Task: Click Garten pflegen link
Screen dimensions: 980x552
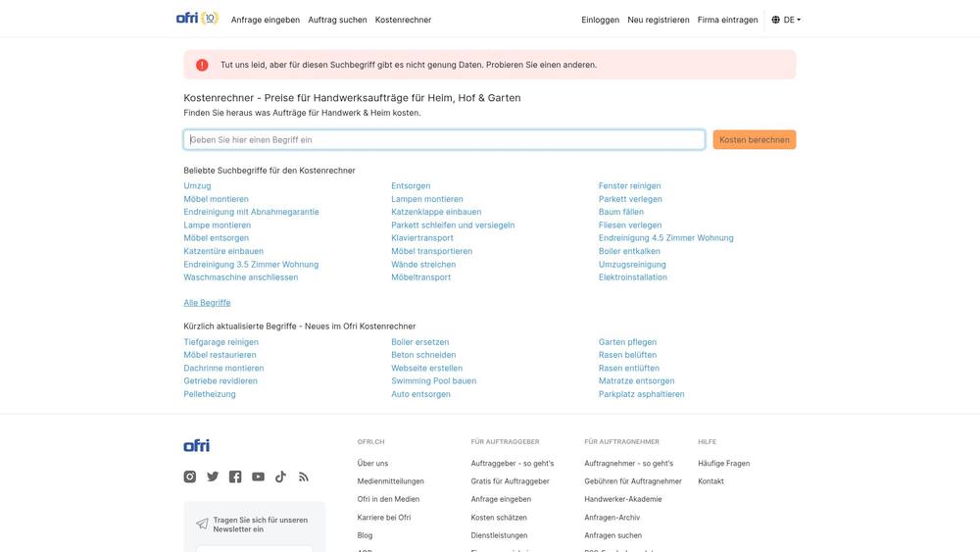Action: click(x=627, y=342)
